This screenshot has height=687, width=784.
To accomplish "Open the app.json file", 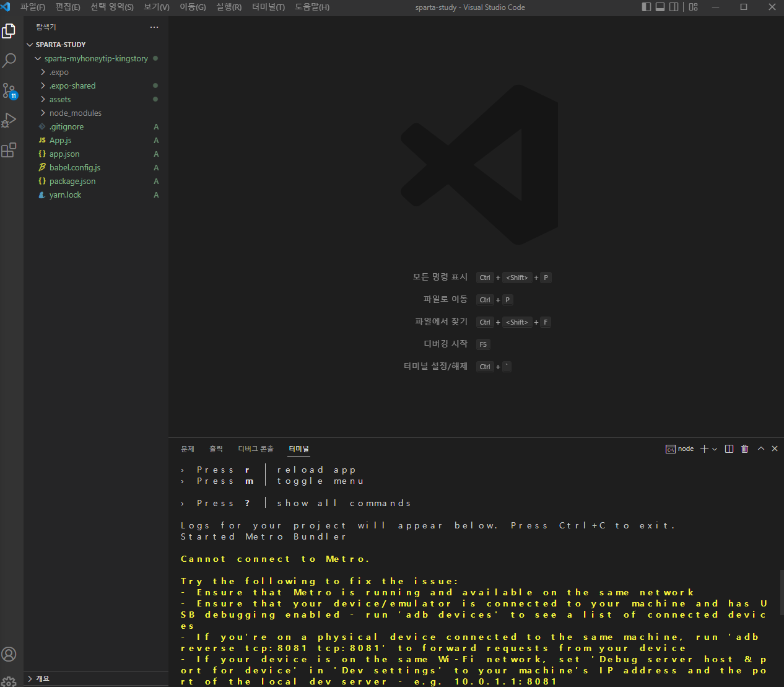I will 96,154.
